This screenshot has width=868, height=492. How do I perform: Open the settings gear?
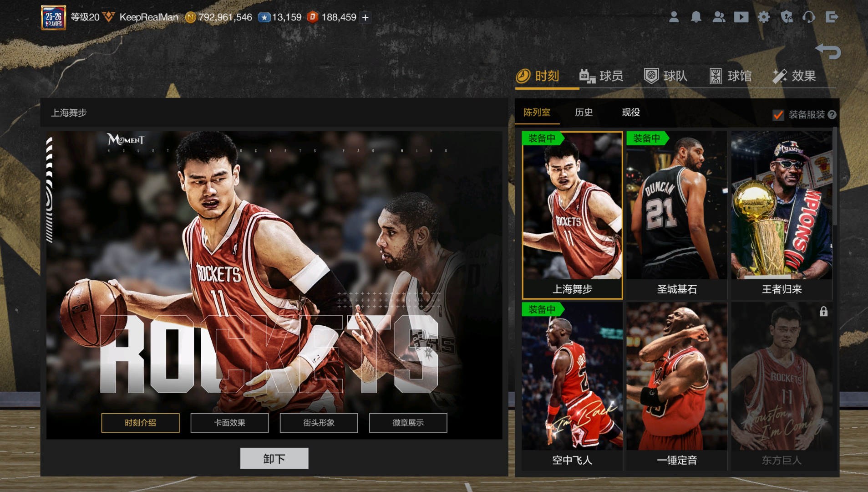pyautogui.click(x=764, y=17)
